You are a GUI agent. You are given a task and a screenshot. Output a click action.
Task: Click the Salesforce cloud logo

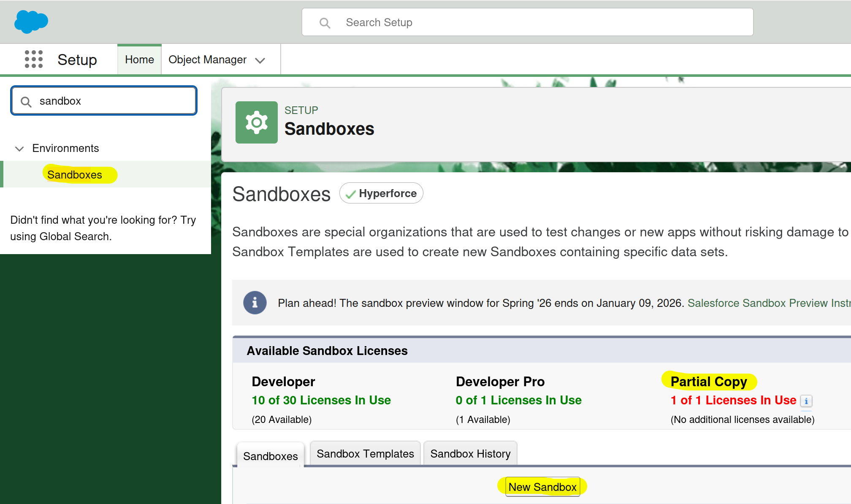click(x=31, y=22)
